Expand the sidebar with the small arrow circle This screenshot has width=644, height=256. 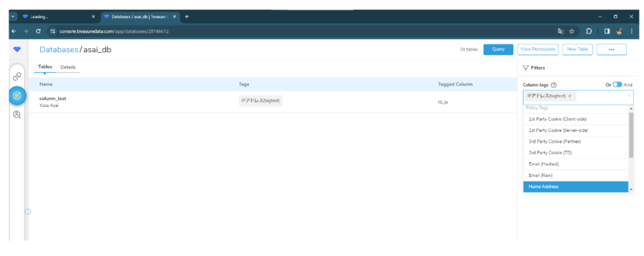pyautogui.click(x=28, y=211)
